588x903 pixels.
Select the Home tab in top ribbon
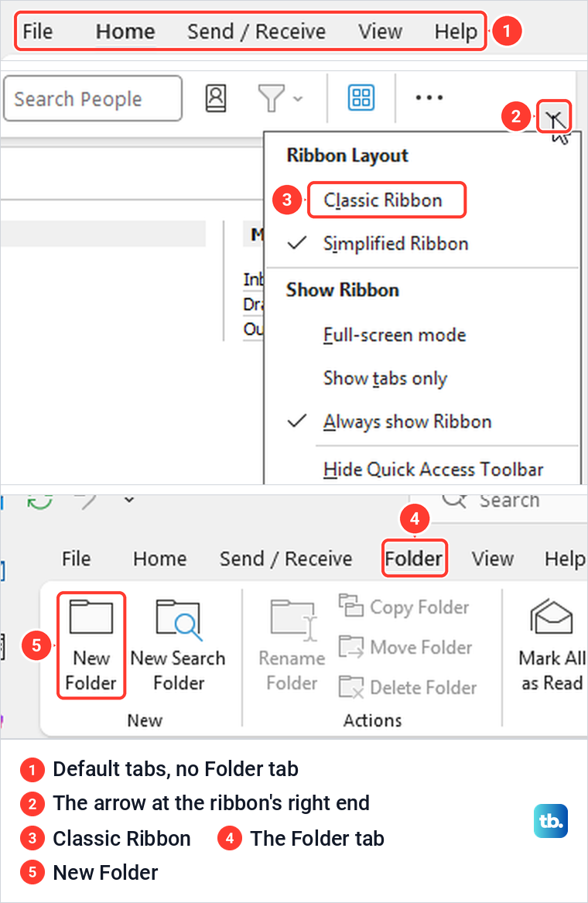click(x=125, y=31)
